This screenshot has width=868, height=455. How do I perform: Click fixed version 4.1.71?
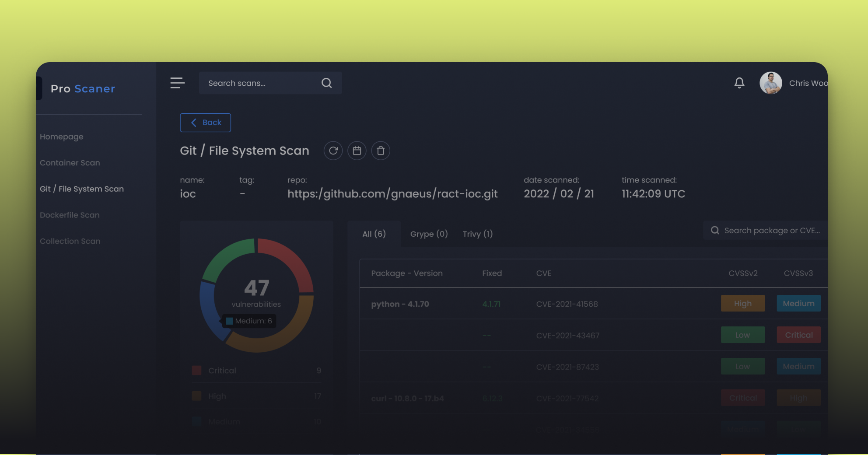click(491, 304)
